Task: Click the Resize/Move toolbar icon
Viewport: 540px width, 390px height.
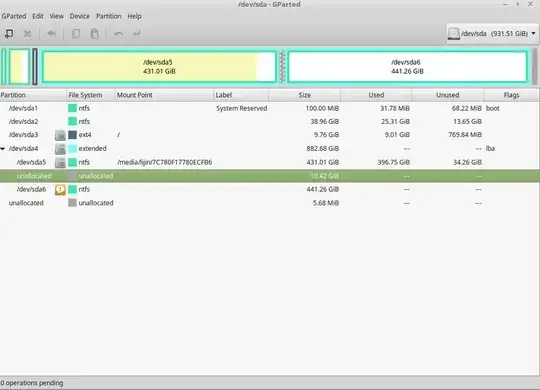Action: click(x=52, y=33)
